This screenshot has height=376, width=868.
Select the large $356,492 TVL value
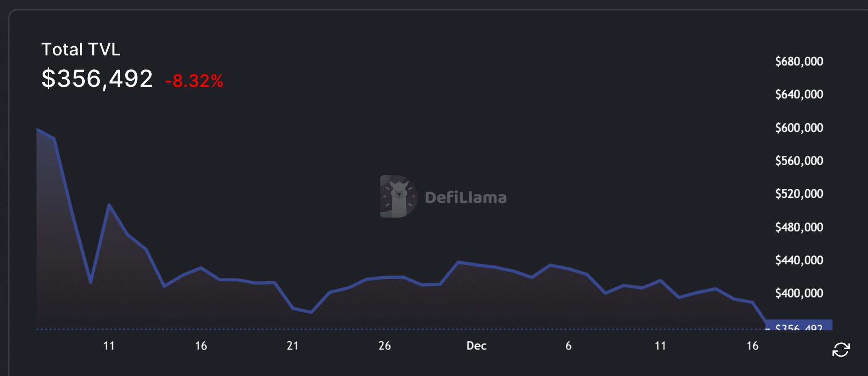click(97, 79)
